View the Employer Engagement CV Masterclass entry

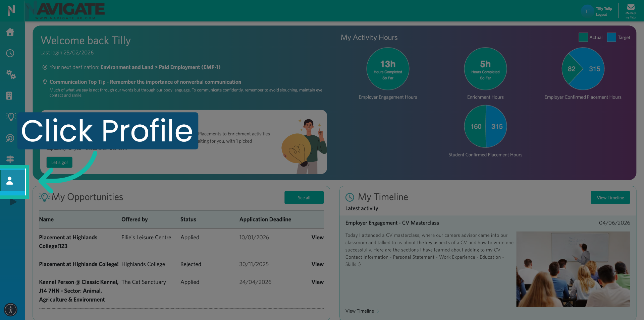(392, 222)
